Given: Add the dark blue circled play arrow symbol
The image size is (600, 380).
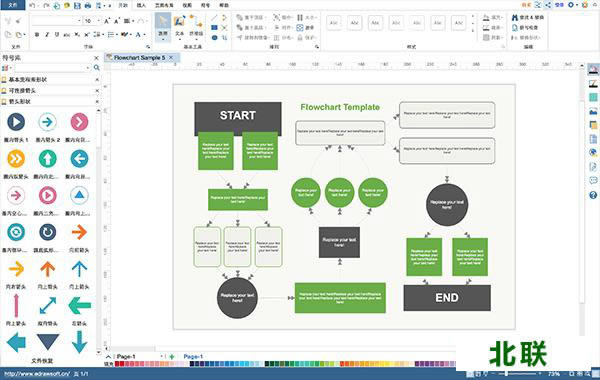Looking at the screenshot, I should [16, 122].
